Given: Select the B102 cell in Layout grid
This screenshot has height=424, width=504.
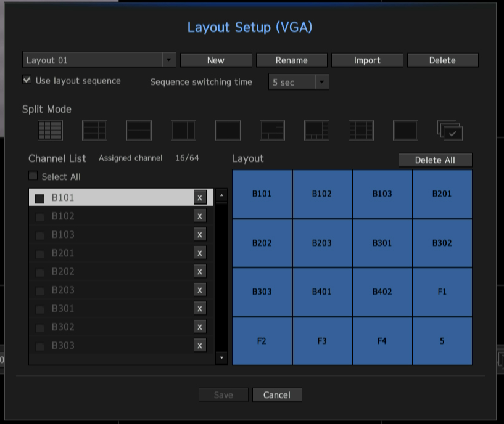Looking at the screenshot, I should click(x=322, y=194).
